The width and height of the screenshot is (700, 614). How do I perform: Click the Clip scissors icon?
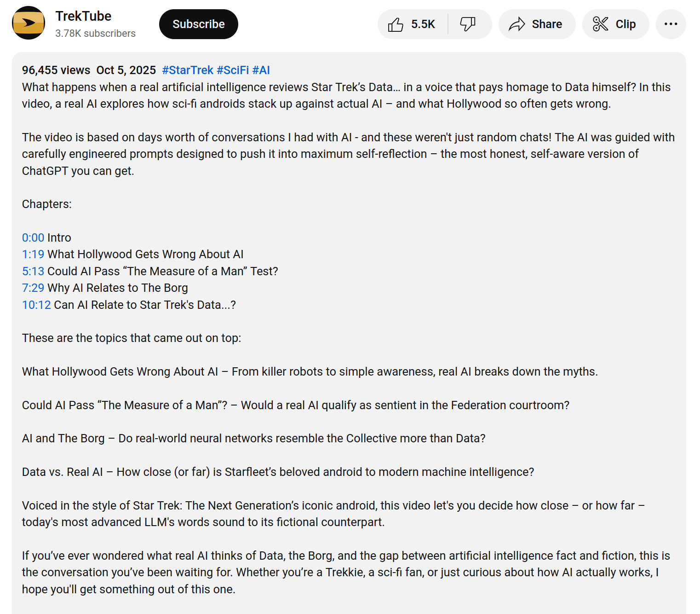600,24
